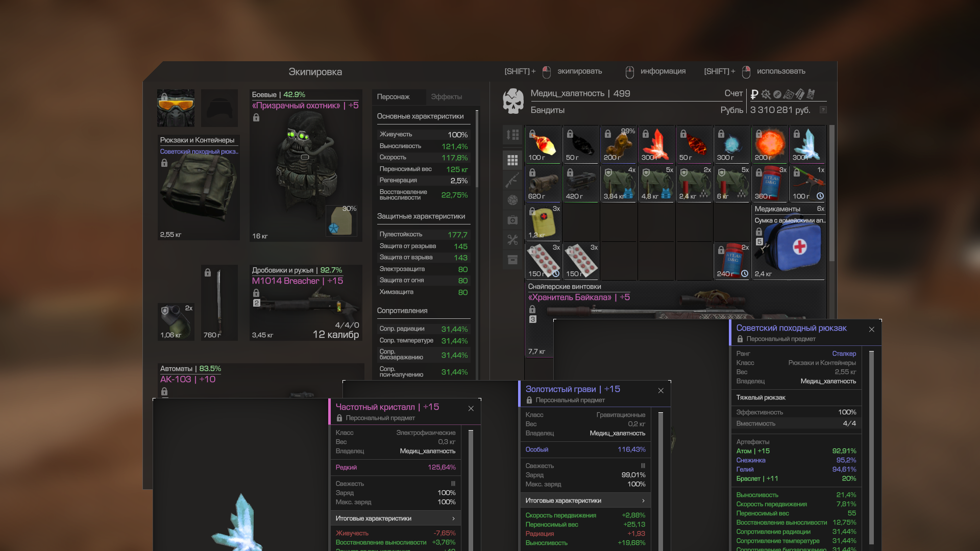Click the question mark help icon near balance
The height and width of the screenshot is (551, 980).
[823, 110]
